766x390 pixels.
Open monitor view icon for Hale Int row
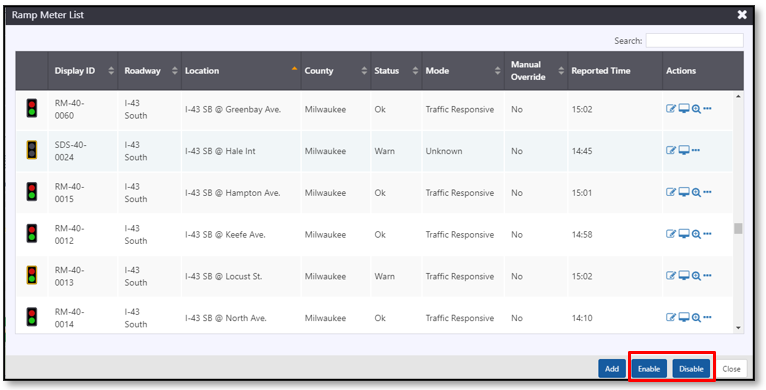point(684,150)
